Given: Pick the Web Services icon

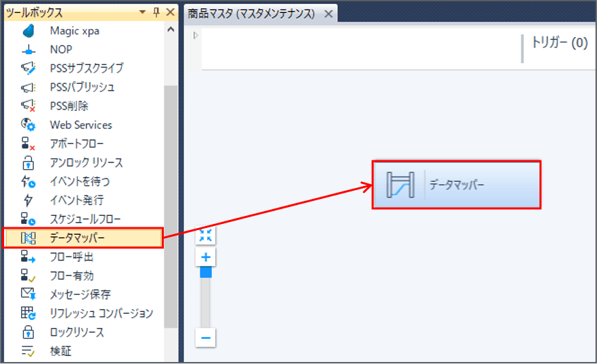Looking at the screenshot, I should point(28,125).
